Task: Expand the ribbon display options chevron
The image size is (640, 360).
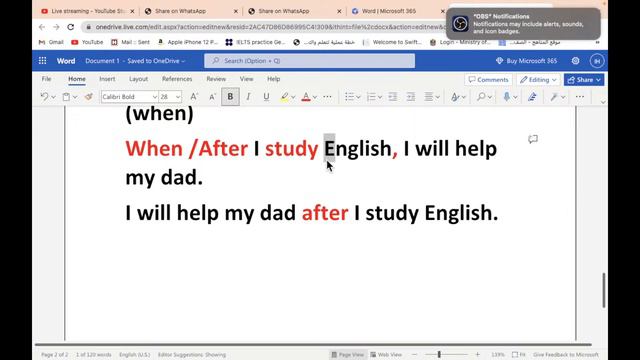Action: (603, 102)
